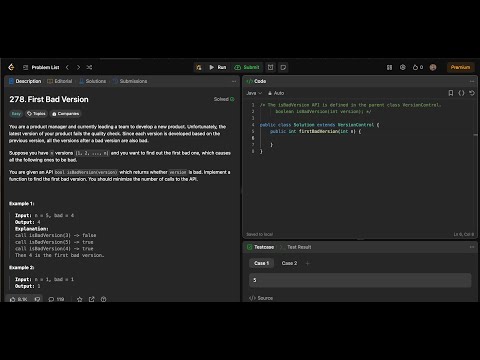Click the bookmark icon in code editor
The height and width of the screenshot is (360, 480).
[x=451, y=93]
